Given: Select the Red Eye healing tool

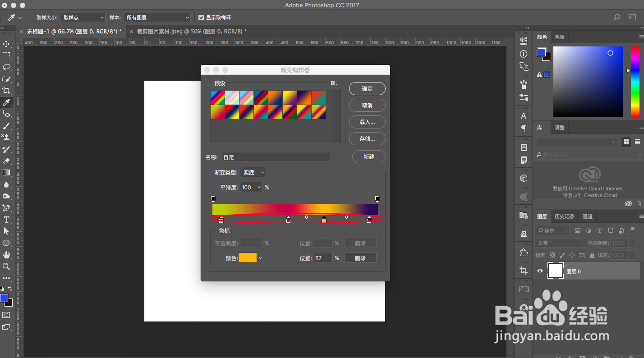Looking at the screenshot, I should tap(6, 114).
